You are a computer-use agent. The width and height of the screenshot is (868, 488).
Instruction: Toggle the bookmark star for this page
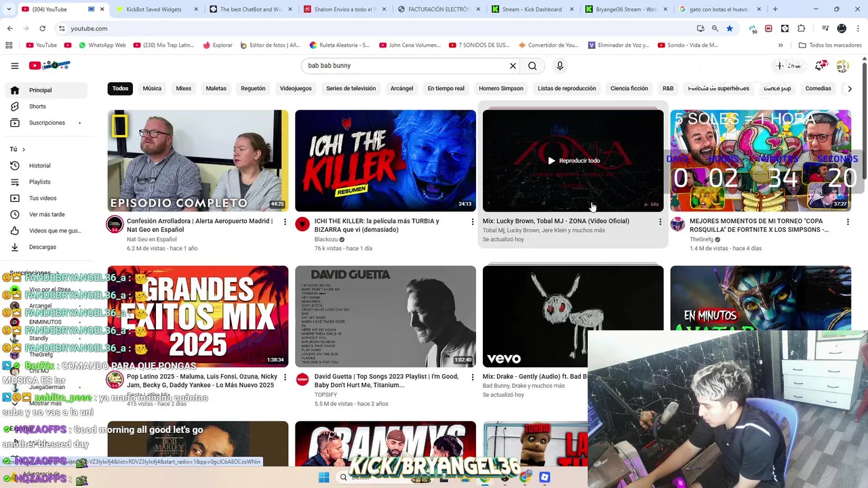coord(730,28)
